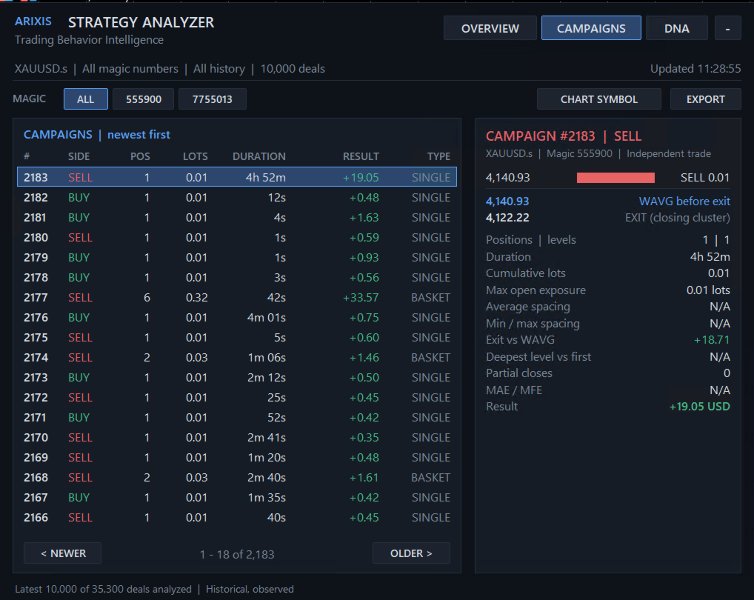Click the 'Max open exposure' row
Screen dimensions: 754x600
(608, 290)
